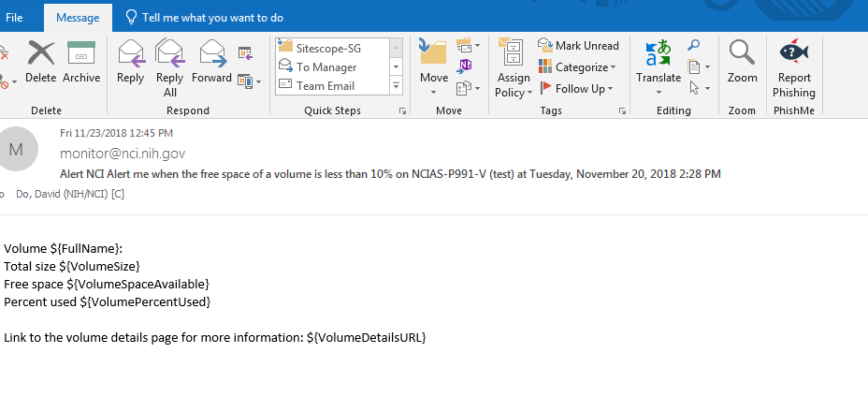Open the Junk email dropdown

click(x=7, y=82)
